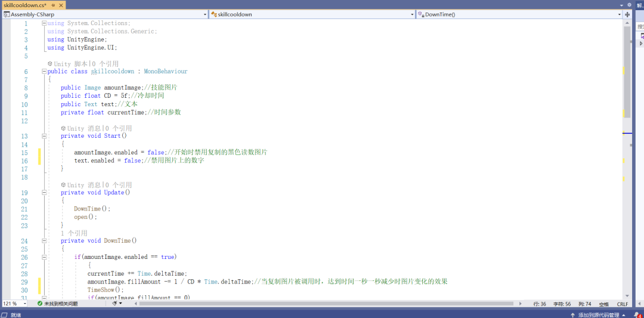
Task: Collapse the skillcooldown class region
Action: tap(44, 72)
